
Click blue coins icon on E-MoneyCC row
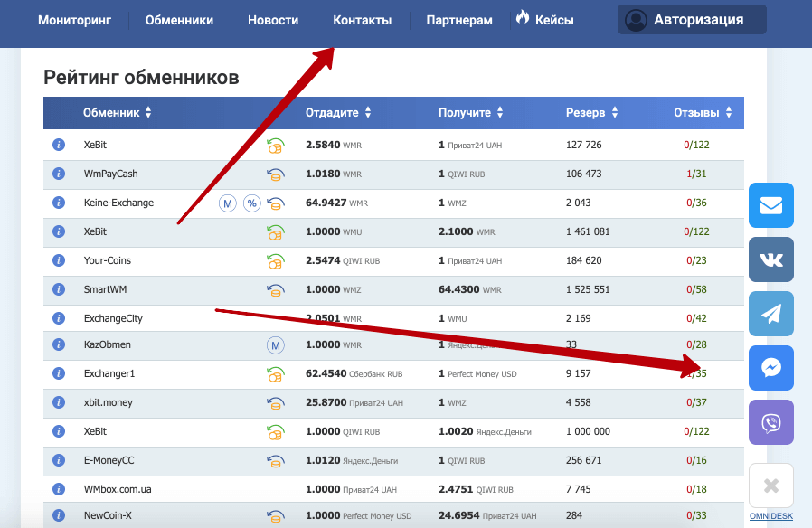click(276, 461)
